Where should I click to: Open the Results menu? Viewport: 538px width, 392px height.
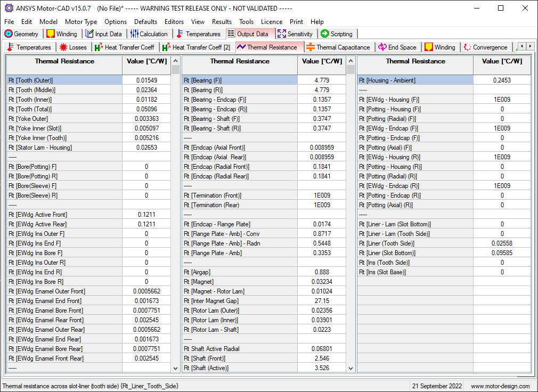pyautogui.click(x=222, y=22)
